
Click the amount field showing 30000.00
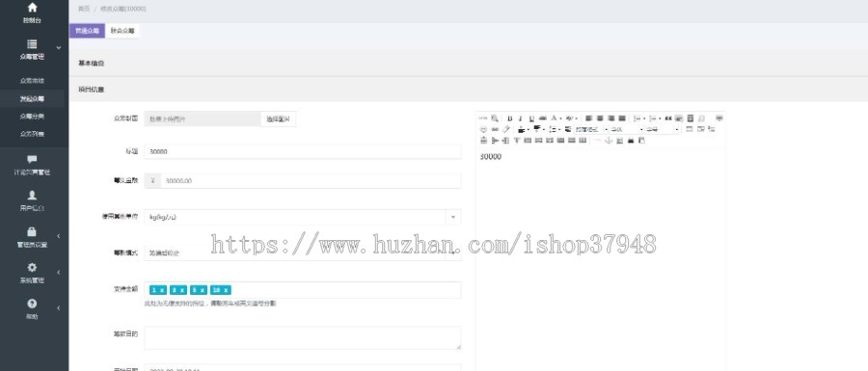[311, 181]
